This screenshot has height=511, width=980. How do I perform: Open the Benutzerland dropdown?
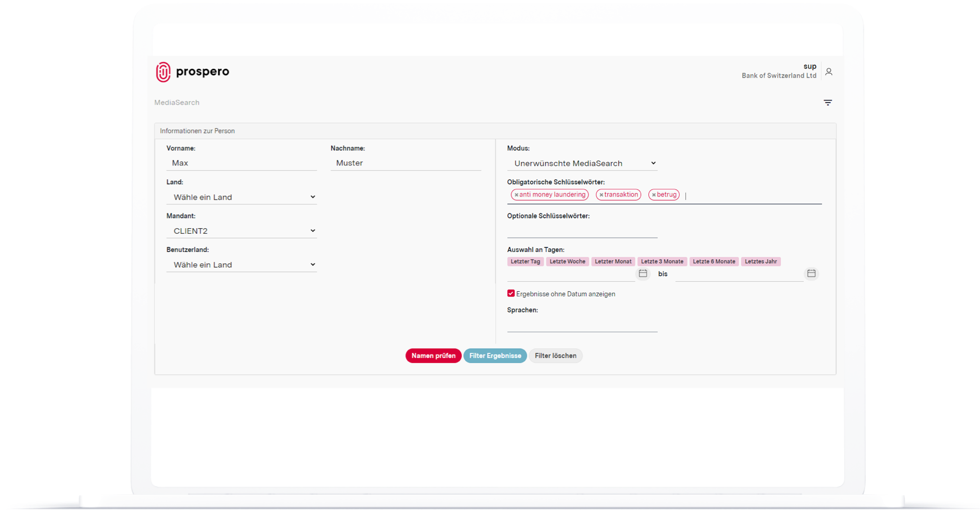tap(242, 265)
